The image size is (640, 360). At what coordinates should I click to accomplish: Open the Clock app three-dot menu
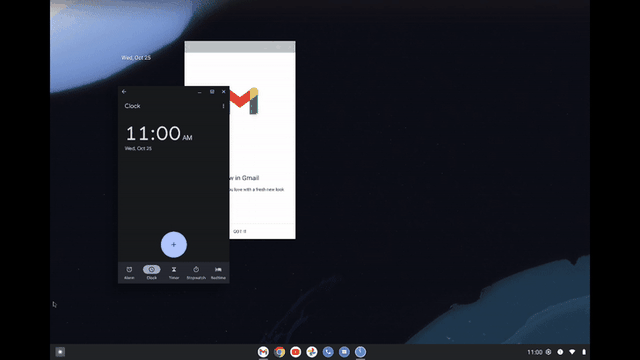[223, 106]
